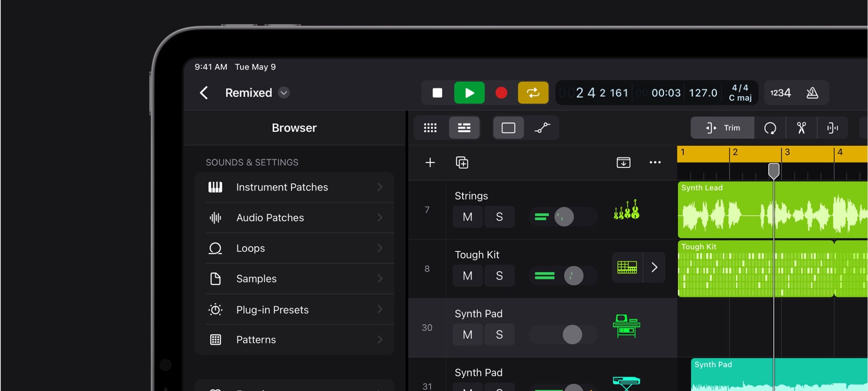Select the scissors split tool

click(x=801, y=128)
